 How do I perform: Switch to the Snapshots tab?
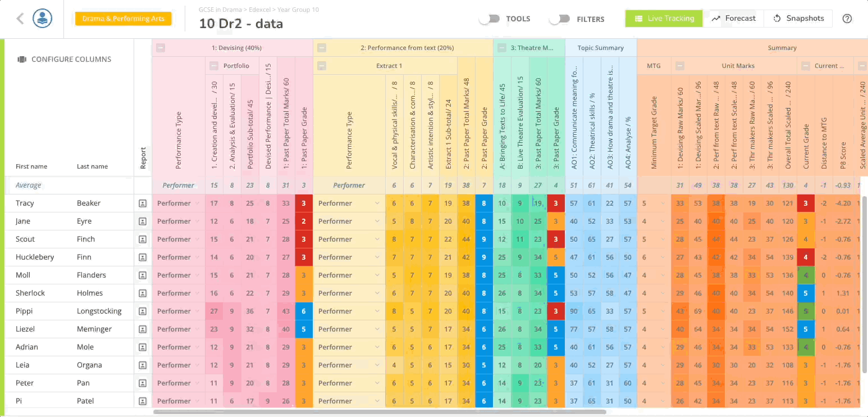[799, 19]
